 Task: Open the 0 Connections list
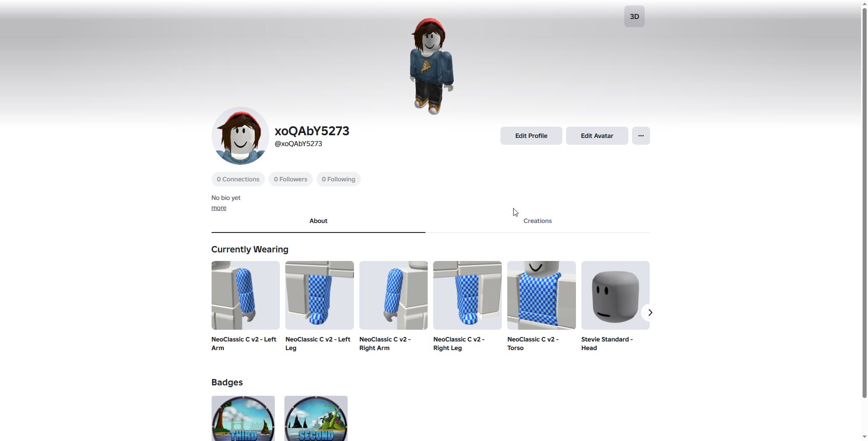point(238,179)
